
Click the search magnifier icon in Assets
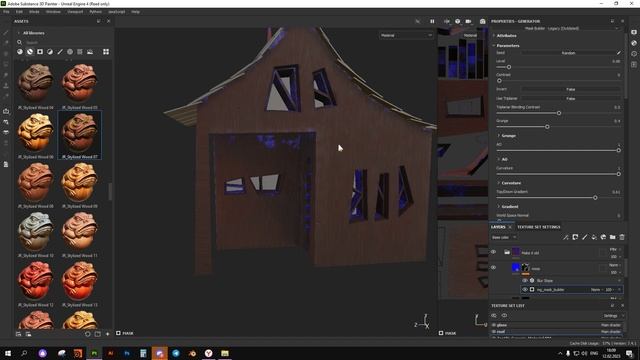(x=19, y=42)
